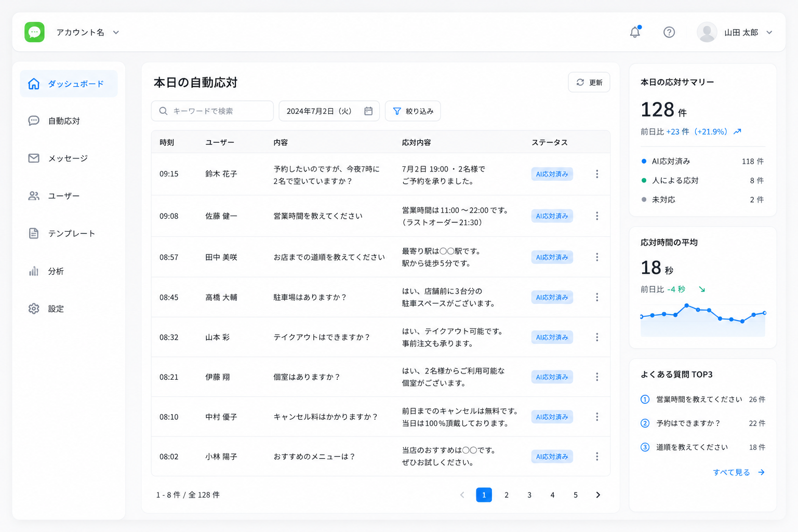Open ユーザー in the sidebar
This screenshot has height=532, width=798.
click(x=69, y=196)
